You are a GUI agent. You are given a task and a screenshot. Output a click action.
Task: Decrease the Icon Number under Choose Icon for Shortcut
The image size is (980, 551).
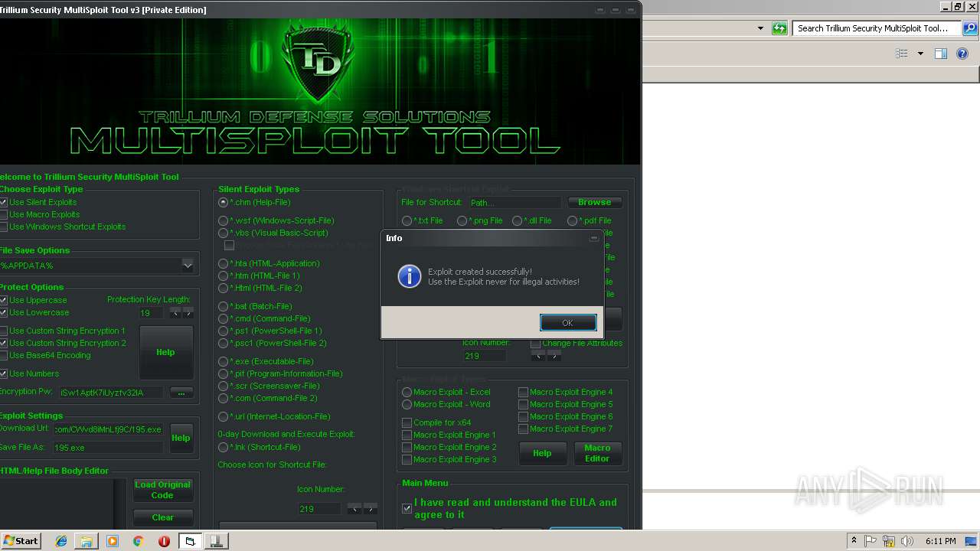[354, 508]
